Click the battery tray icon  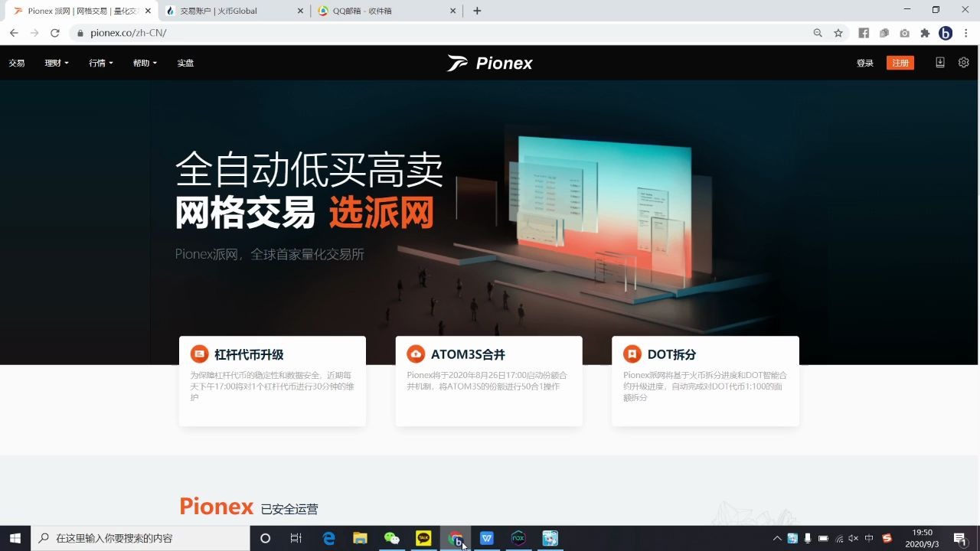(823, 538)
